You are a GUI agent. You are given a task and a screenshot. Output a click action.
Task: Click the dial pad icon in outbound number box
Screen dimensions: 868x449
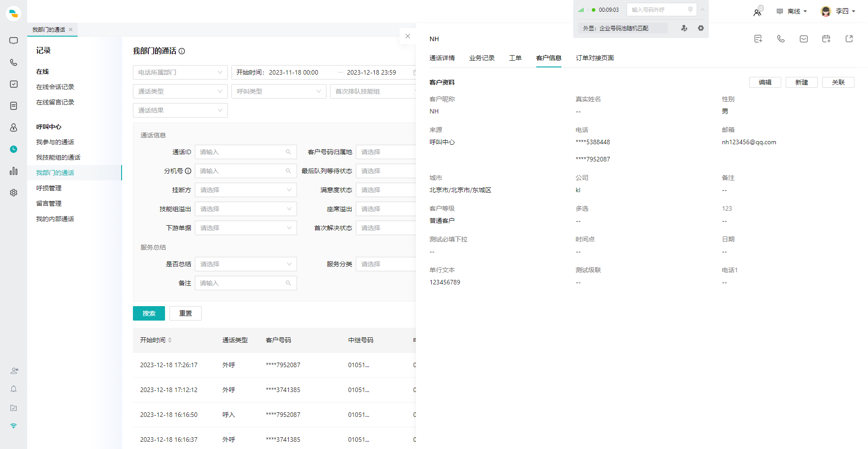pyautogui.click(x=690, y=9)
